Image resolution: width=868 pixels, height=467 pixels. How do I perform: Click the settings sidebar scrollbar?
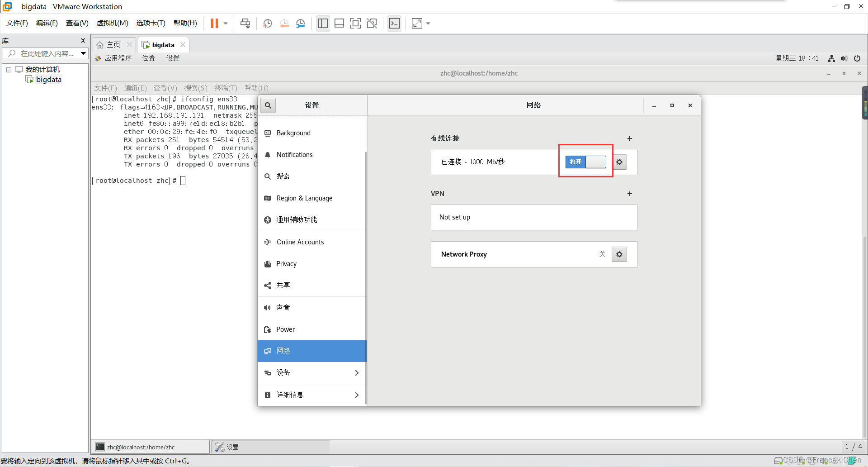pos(366,277)
